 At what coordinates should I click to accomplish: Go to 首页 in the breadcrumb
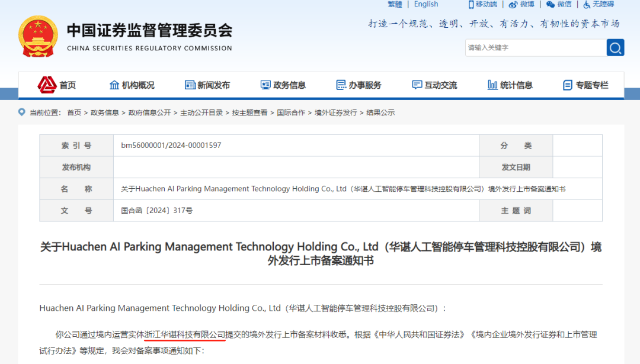tap(74, 112)
